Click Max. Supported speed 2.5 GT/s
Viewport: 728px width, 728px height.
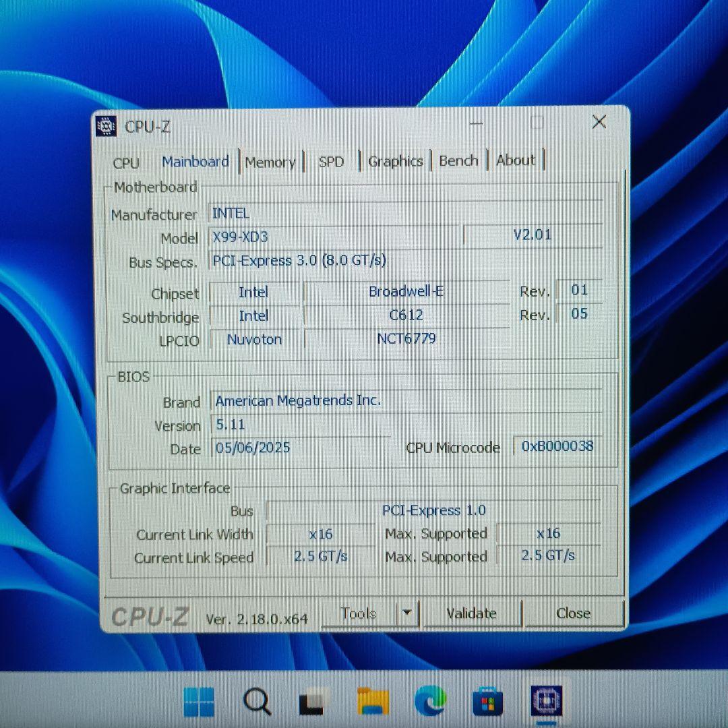pos(548,555)
